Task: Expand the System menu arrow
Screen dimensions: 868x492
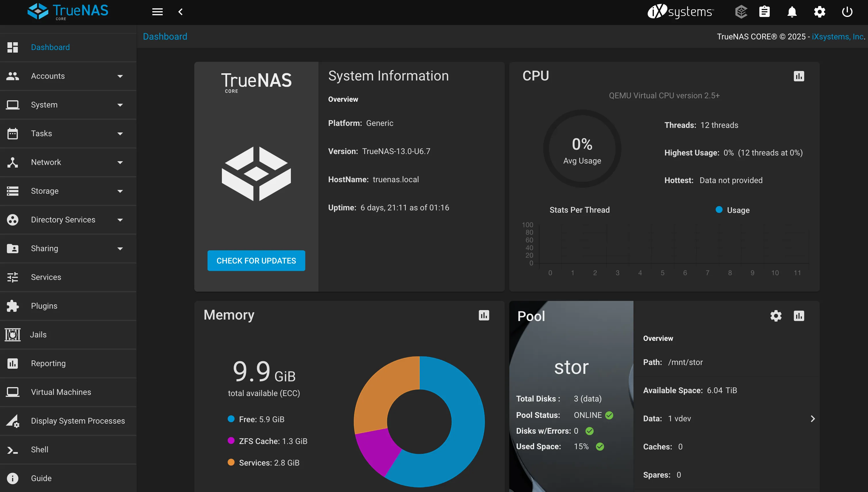Action: 120,105
